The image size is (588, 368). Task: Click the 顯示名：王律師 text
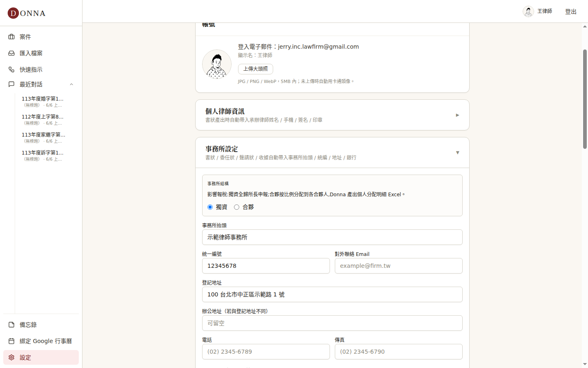coord(255,55)
